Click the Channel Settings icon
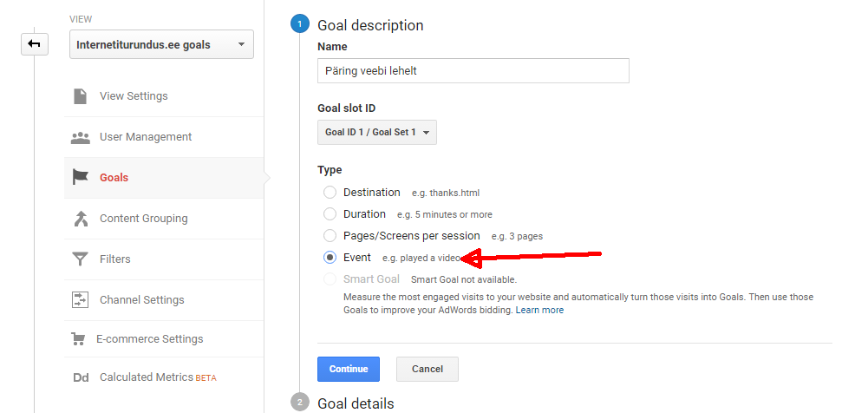The width and height of the screenshot is (868, 413). point(80,300)
